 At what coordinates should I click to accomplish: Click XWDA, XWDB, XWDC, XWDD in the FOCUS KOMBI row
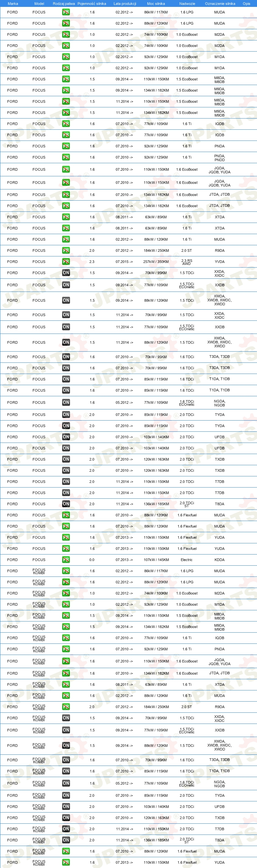(x=219, y=745)
